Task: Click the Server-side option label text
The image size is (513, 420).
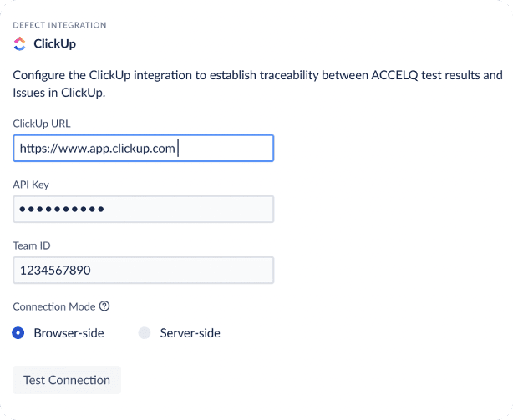Action: (x=189, y=333)
